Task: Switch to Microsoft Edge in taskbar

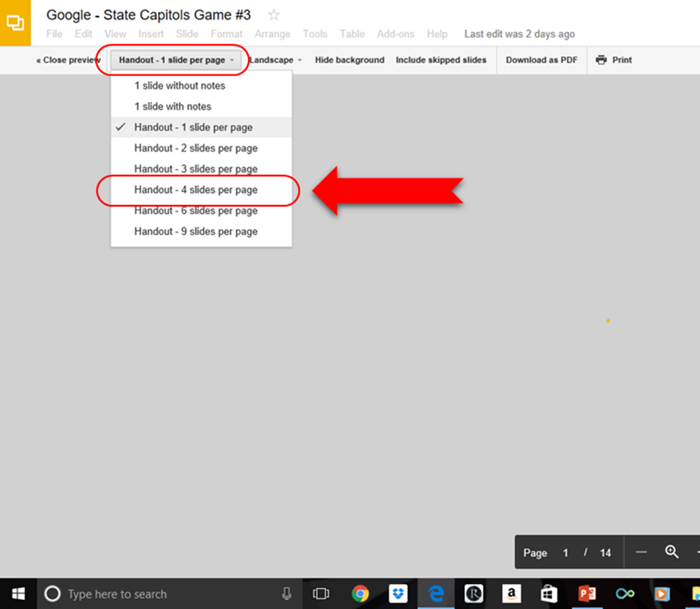Action: [x=436, y=594]
